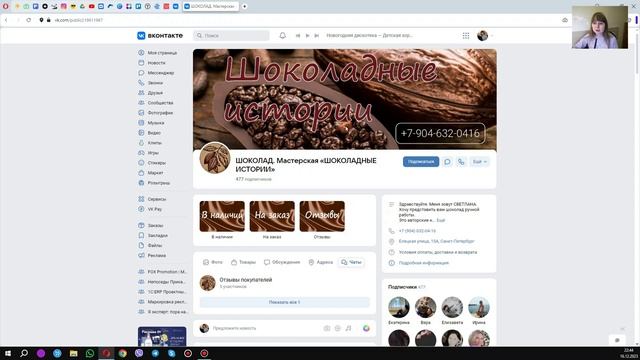This screenshot has height=360, width=640.
Task: Attach music via note icon in post box
Action: pyautogui.click(x=348, y=328)
